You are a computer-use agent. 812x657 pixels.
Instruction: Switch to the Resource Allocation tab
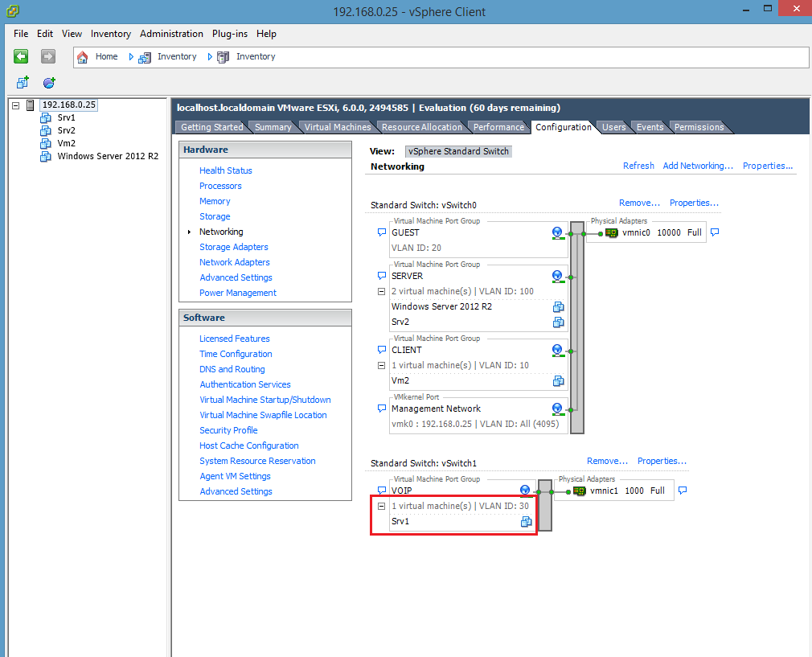click(x=421, y=127)
